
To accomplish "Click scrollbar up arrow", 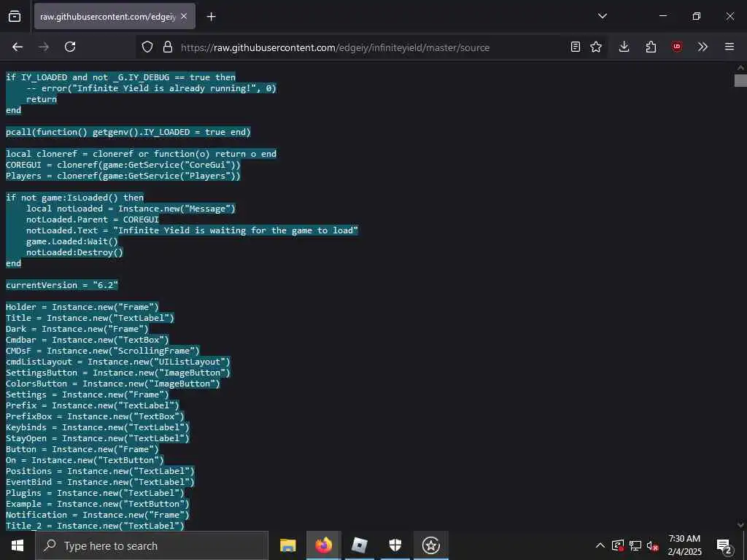I will click(x=740, y=68).
